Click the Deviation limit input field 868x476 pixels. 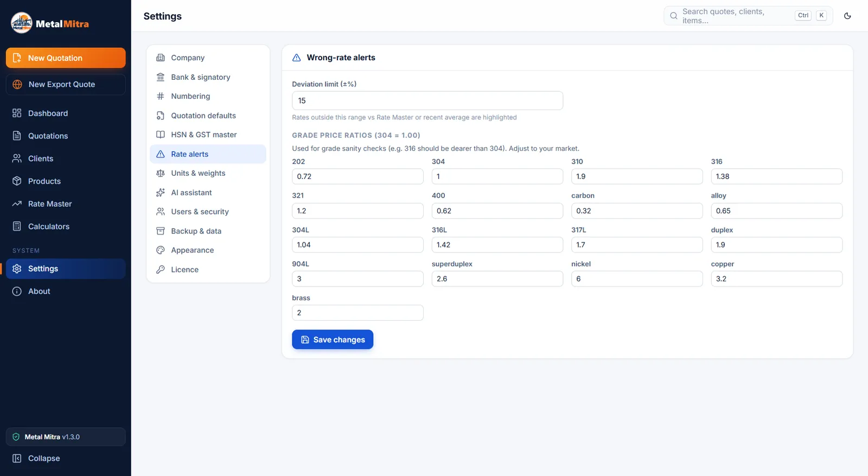point(427,100)
